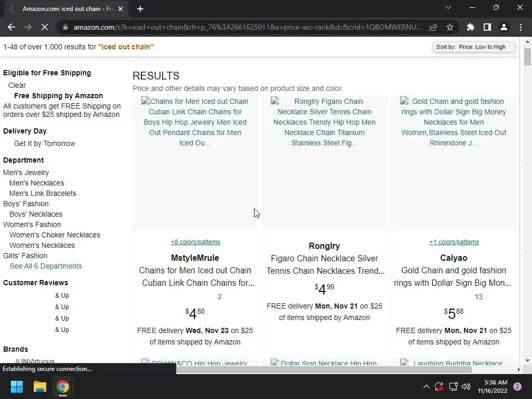Screen dimensions: 532x399
Task: Show +1 colors/patterns for Caiyao chain
Action: 454,242
